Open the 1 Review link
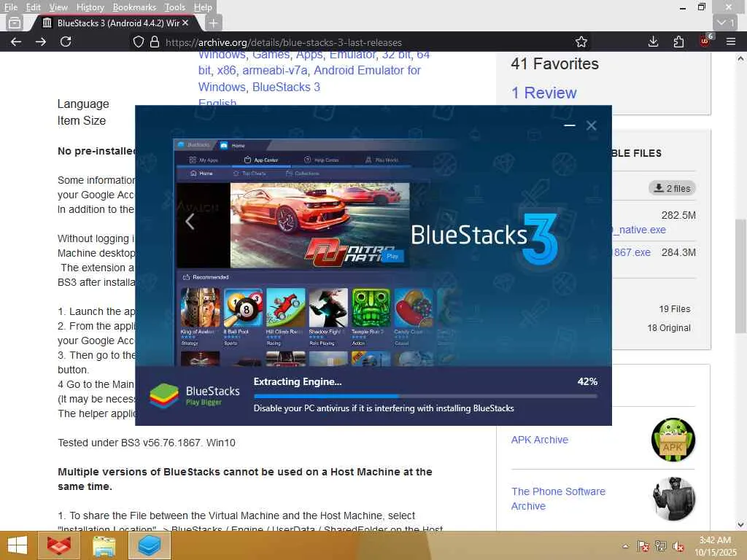 (543, 93)
